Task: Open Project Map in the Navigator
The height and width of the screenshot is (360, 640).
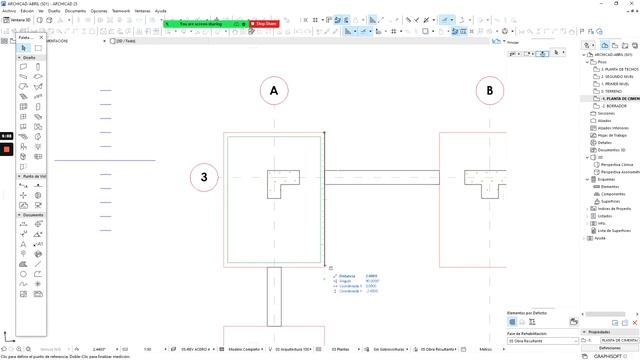Action: pyautogui.click(x=605, y=45)
